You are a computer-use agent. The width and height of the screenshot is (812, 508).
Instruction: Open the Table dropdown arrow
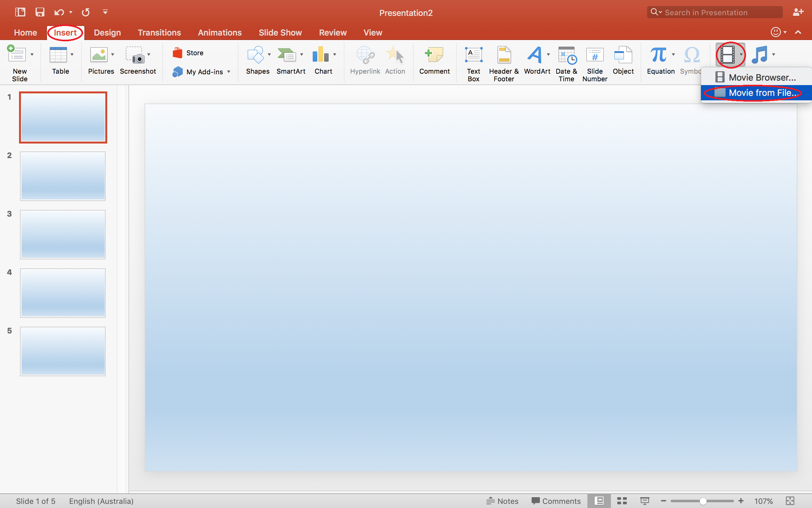click(72, 54)
